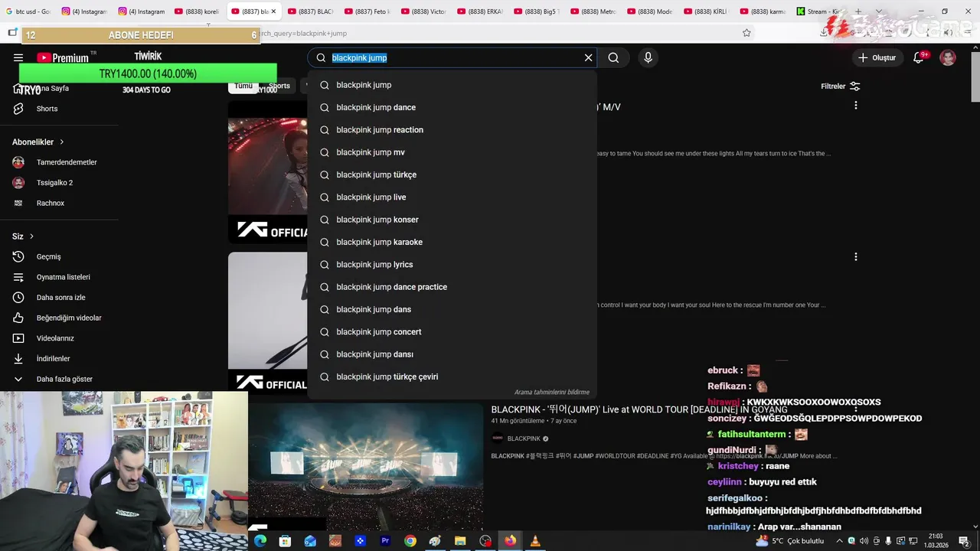Choose suggestion "blackpink jump dance"
The image size is (980, 551).
[452, 107]
